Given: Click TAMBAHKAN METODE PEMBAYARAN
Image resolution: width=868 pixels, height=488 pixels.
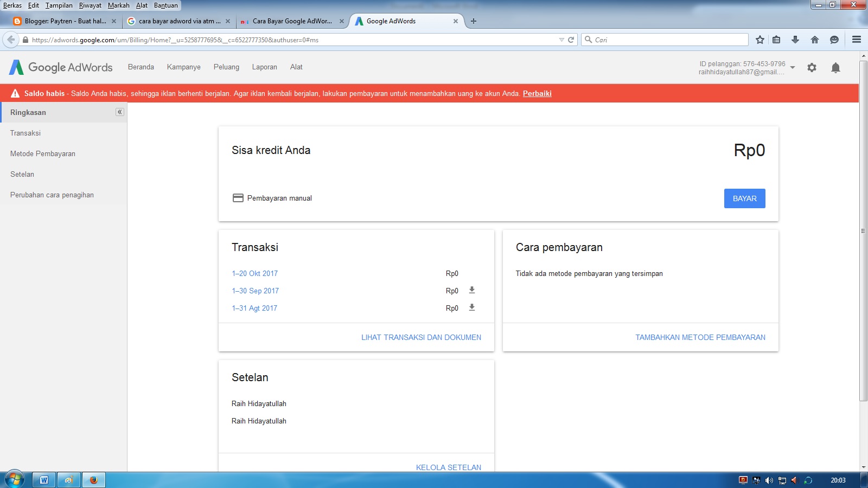Looking at the screenshot, I should pos(700,337).
